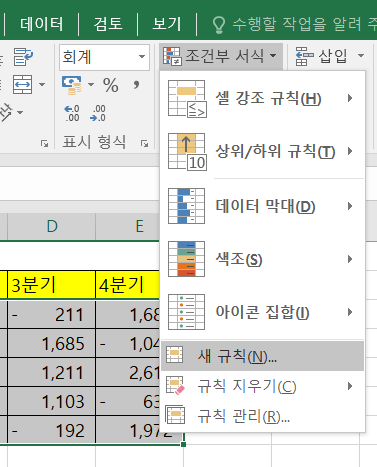Open 색조(S) submenu
This screenshot has height=467, width=377.
point(263,259)
